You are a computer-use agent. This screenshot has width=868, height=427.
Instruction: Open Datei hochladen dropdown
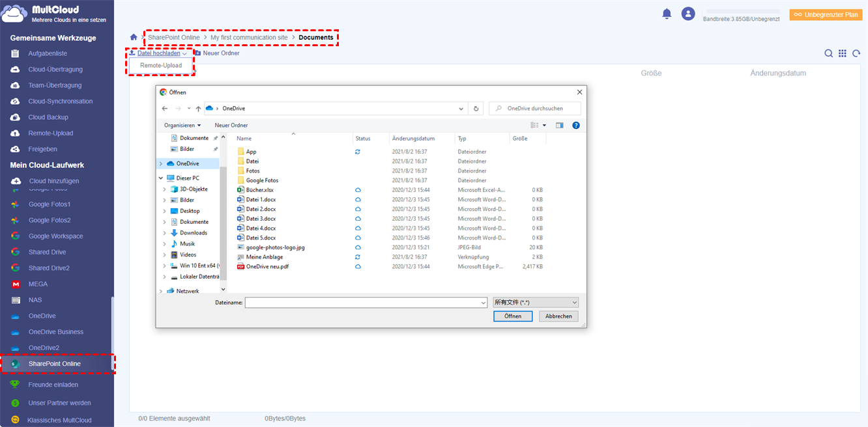coord(158,53)
